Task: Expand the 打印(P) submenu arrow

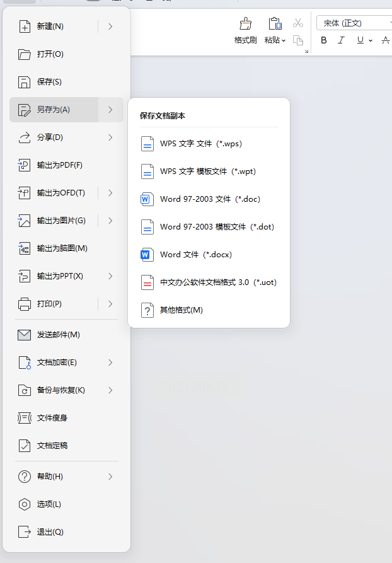Action: [110, 304]
